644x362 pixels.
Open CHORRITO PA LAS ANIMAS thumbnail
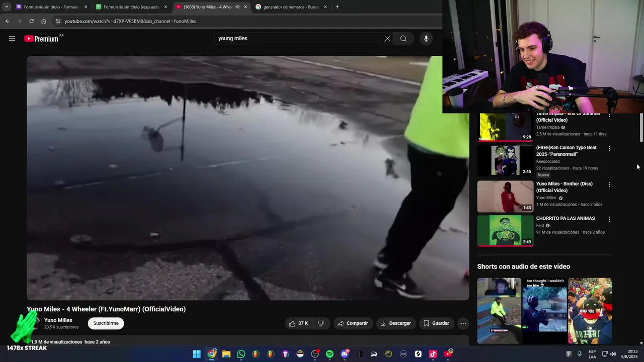[x=505, y=231]
